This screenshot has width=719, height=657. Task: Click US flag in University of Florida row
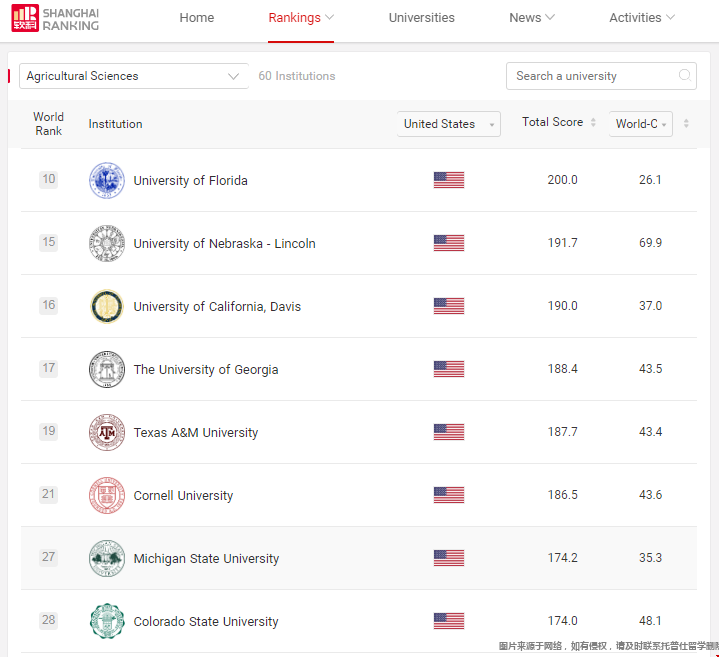(x=449, y=180)
